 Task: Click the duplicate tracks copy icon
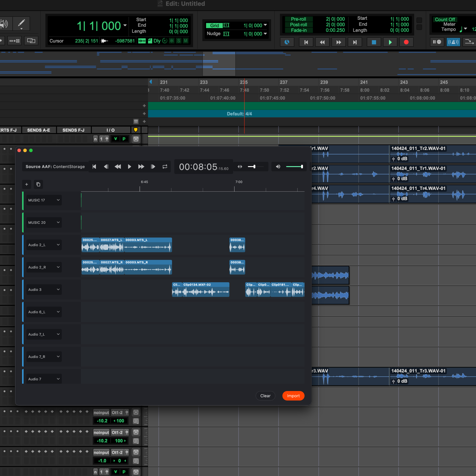tap(38, 184)
